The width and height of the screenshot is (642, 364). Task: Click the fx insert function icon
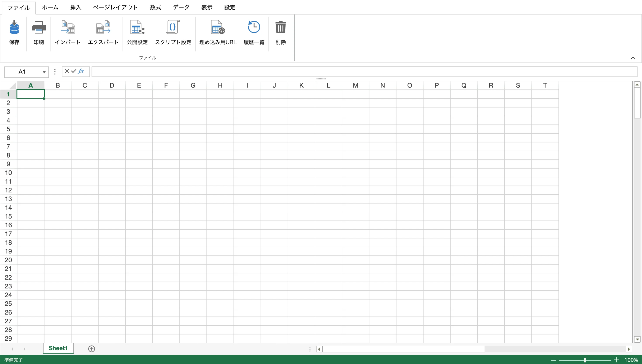(81, 71)
